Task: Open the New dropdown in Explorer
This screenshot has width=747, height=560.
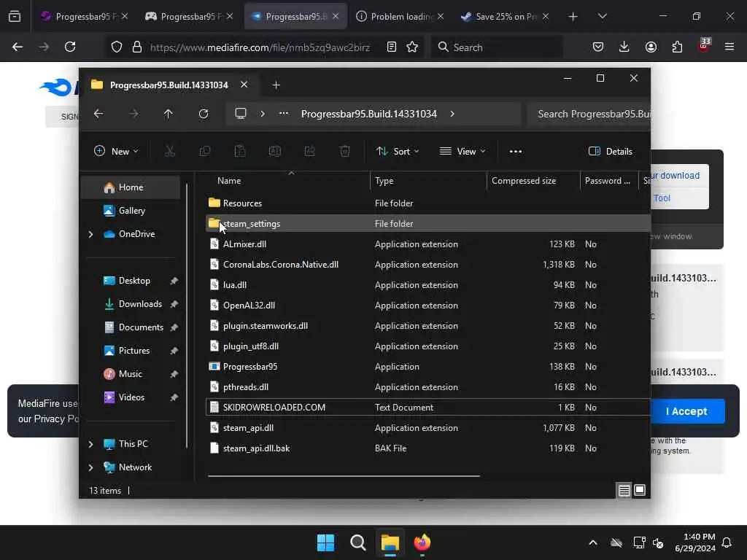Action: (116, 152)
